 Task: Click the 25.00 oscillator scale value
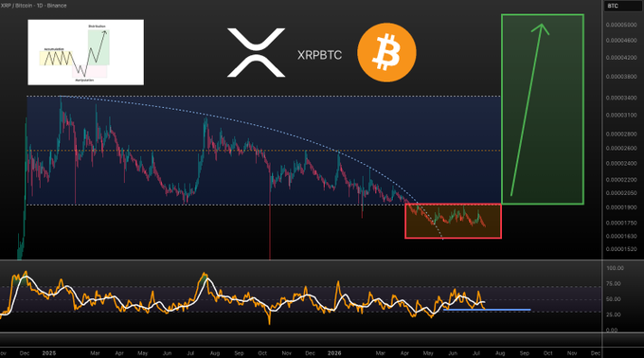613,314
